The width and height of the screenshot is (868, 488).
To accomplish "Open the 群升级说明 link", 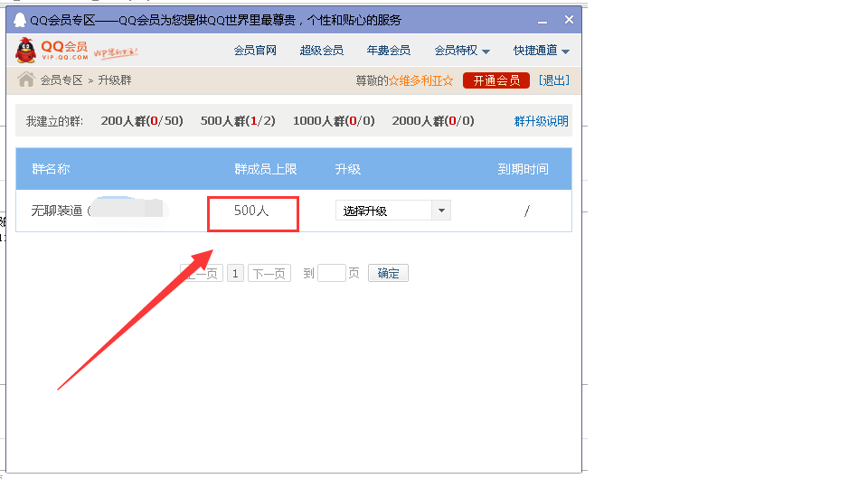I will (542, 121).
